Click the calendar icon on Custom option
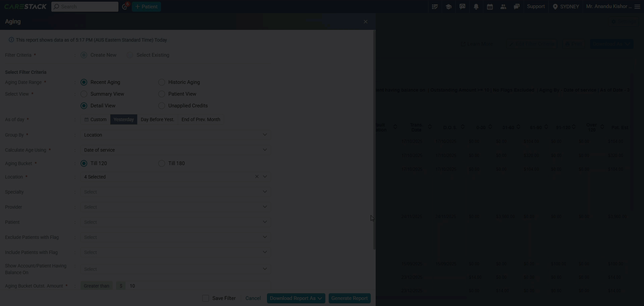Screen dimensions: 644x306 tap(86, 119)
